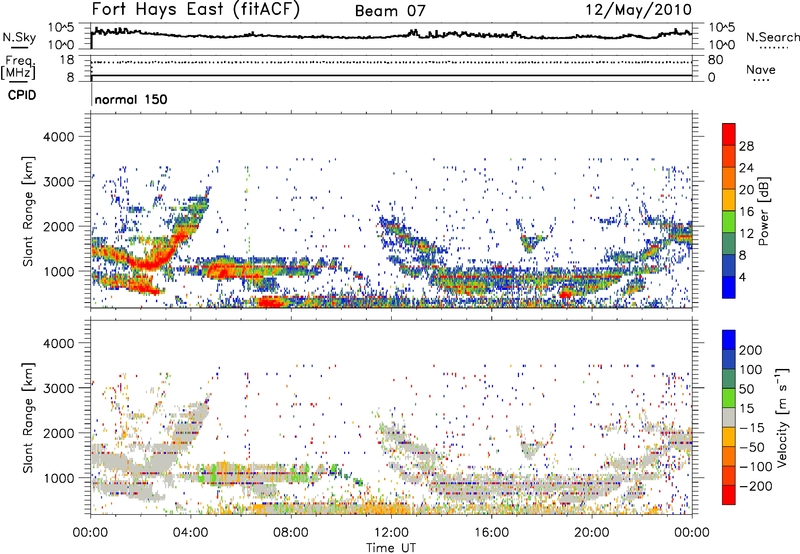Click the '24' power color bar label
The width and height of the screenshot is (800, 554).
(x=746, y=168)
